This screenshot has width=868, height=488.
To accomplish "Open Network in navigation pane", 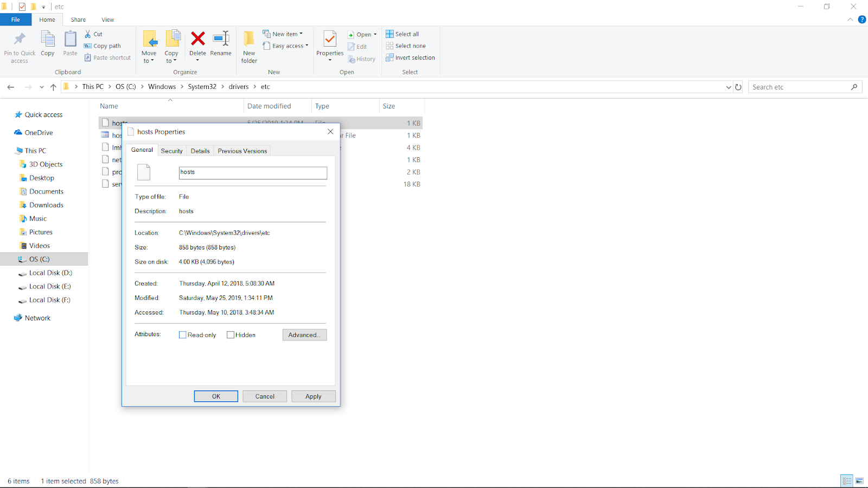I will click(33, 318).
